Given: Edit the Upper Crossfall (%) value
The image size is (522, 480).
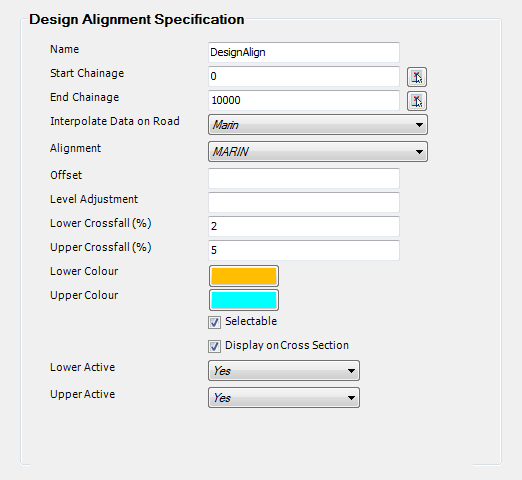Looking at the screenshot, I should coord(304,250).
